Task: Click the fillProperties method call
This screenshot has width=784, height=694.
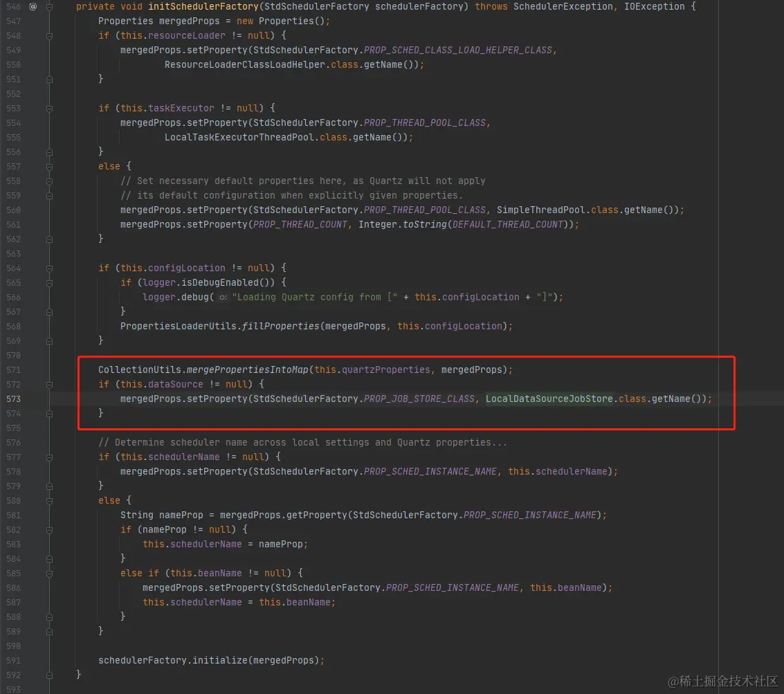Action: point(280,326)
